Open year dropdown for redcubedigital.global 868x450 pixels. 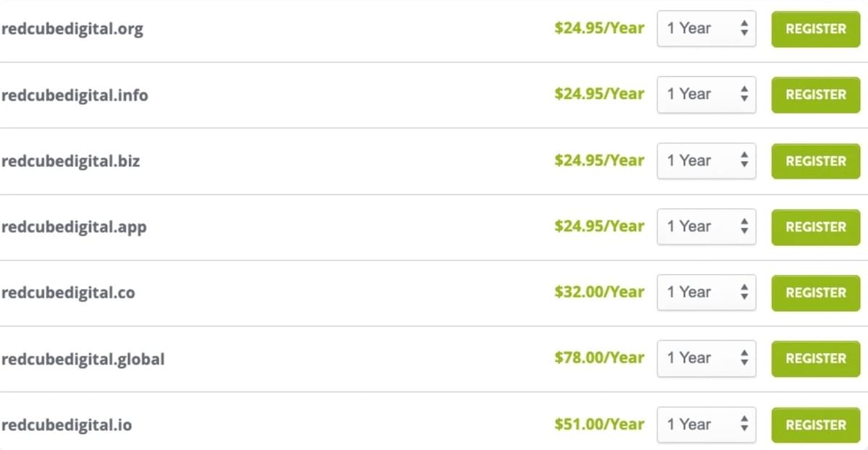[706, 359]
